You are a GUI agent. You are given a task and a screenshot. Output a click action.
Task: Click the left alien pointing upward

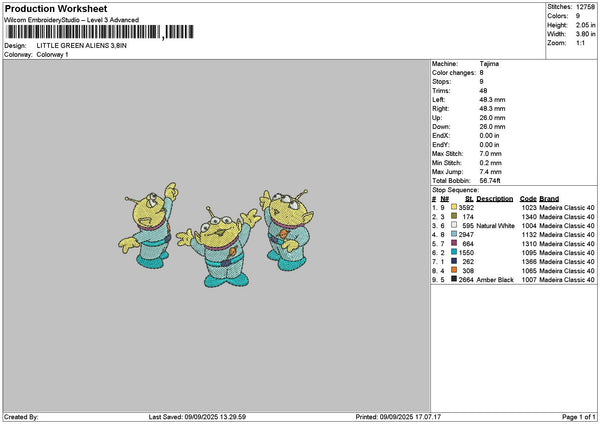148,225
